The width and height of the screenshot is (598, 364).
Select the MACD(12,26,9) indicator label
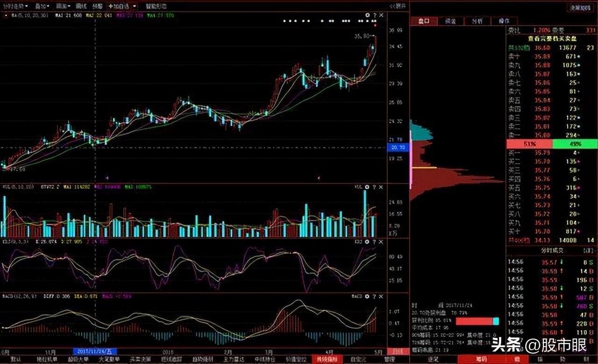[x=19, y=296]
